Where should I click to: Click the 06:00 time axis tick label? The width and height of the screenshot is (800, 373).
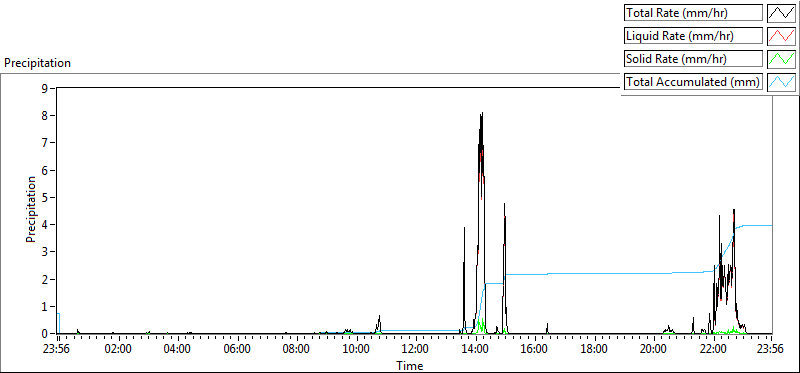[238, 350]
